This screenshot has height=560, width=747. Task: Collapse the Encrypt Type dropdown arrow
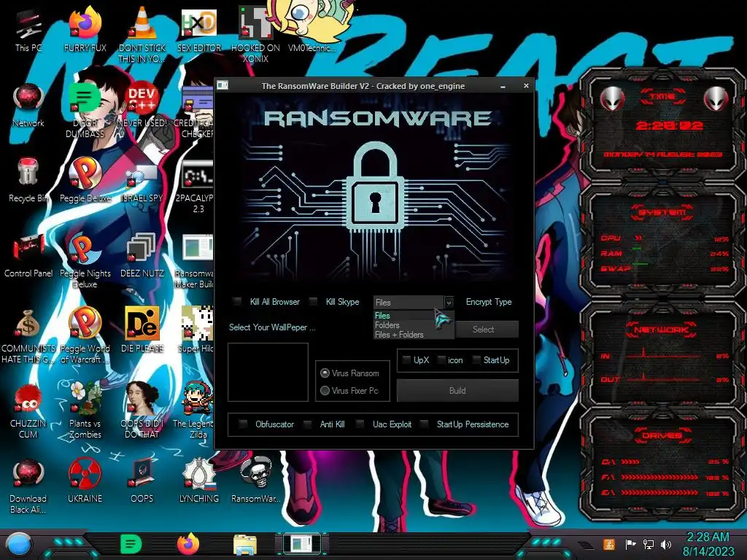point(449,303)
